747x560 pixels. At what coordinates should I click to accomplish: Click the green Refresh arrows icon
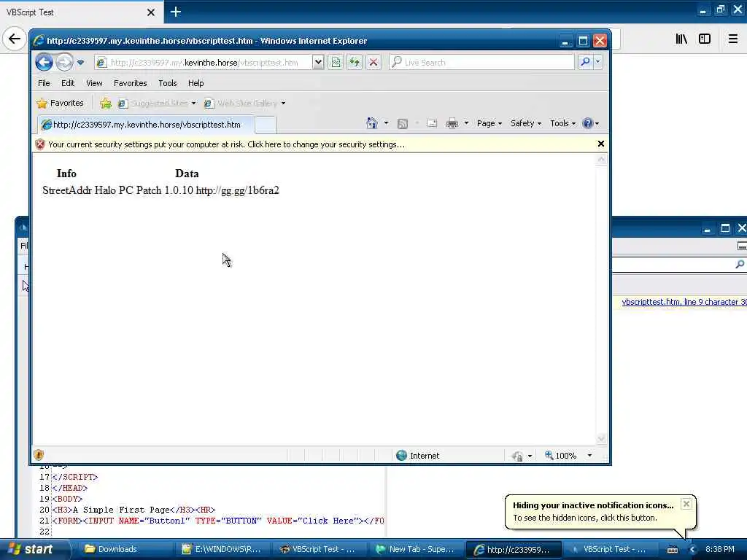click(355, 63)
